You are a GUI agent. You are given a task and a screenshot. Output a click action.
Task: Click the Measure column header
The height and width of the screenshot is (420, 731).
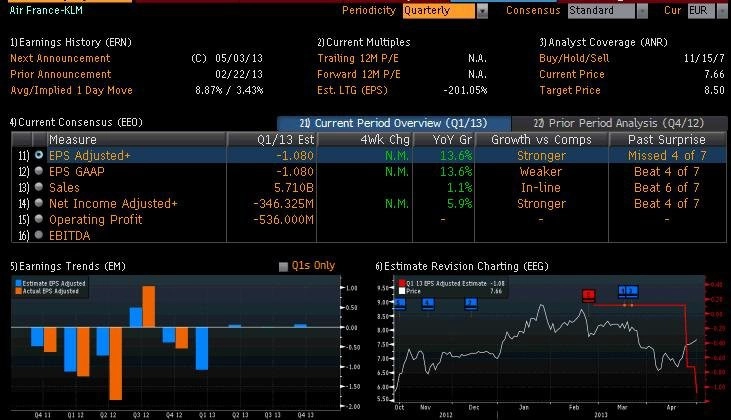pos(137,139)
